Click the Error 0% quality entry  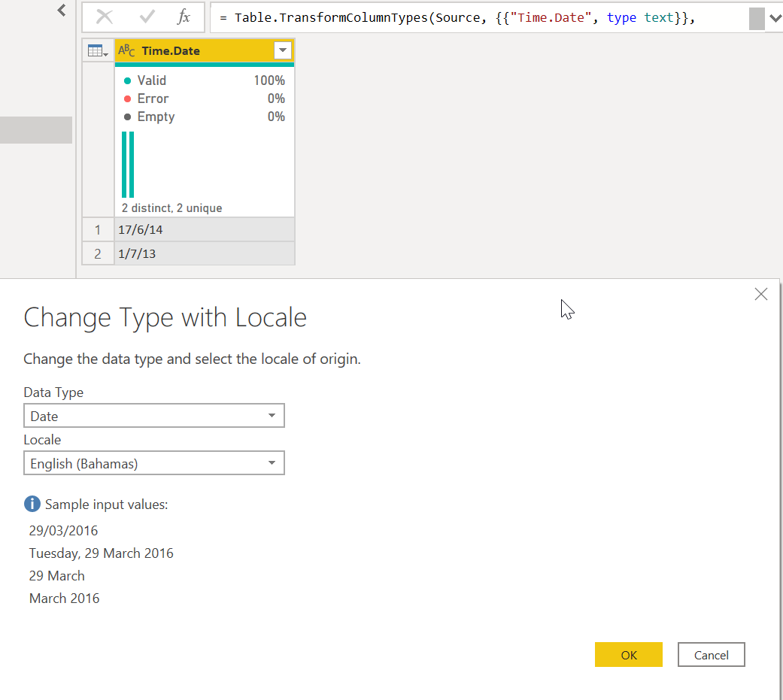(x=205, y=98)
